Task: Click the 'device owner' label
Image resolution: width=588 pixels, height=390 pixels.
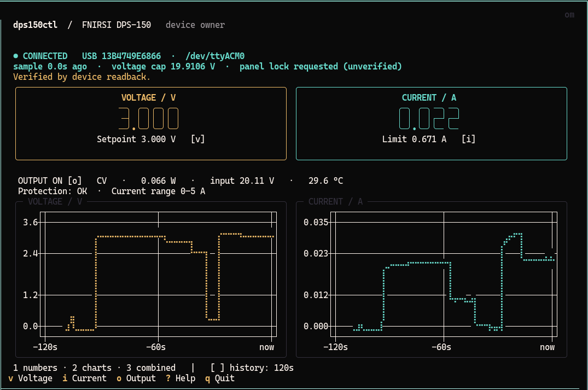Action: (x=195, y=25)
